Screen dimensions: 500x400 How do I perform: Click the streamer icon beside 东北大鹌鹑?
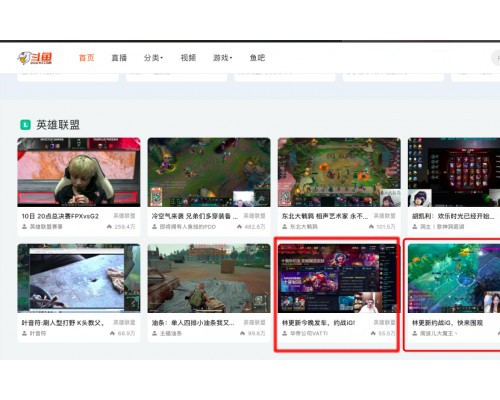click(285, 227)
